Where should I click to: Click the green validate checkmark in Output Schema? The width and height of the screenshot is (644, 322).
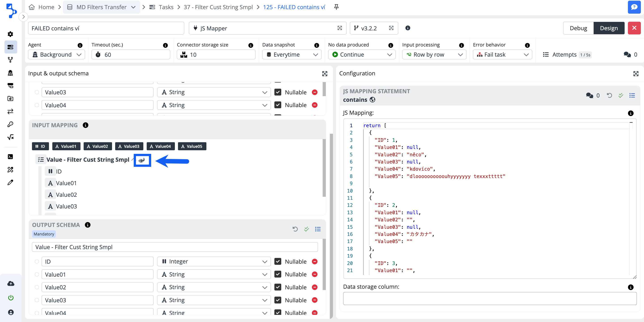[x=306, y=229]
